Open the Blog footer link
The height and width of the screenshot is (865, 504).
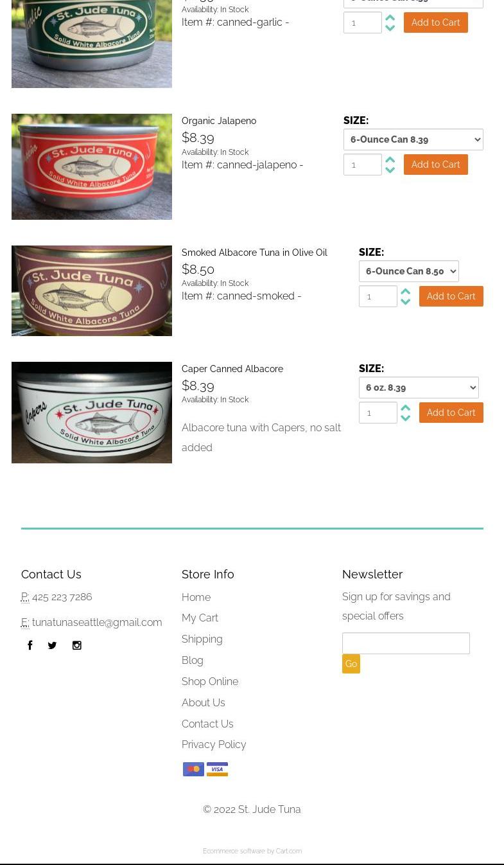coord(193,660)
